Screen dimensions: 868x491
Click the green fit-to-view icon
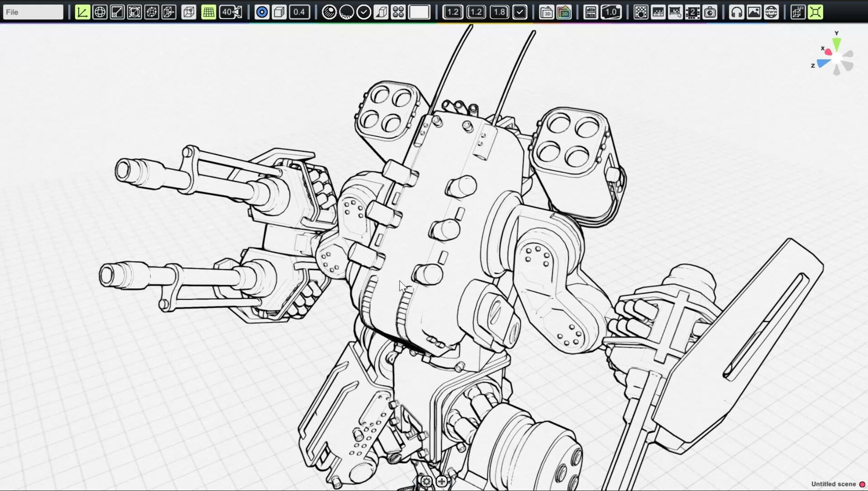[815, 12]
